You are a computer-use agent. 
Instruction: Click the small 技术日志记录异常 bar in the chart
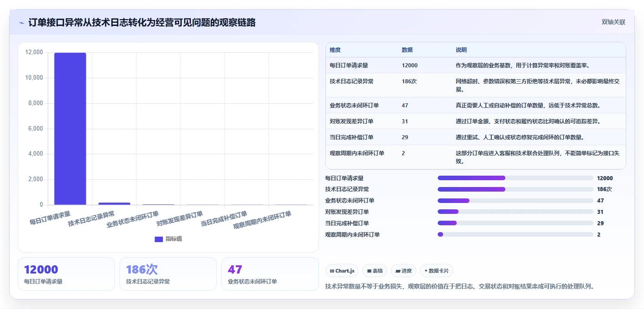click(x=114, y=203)
